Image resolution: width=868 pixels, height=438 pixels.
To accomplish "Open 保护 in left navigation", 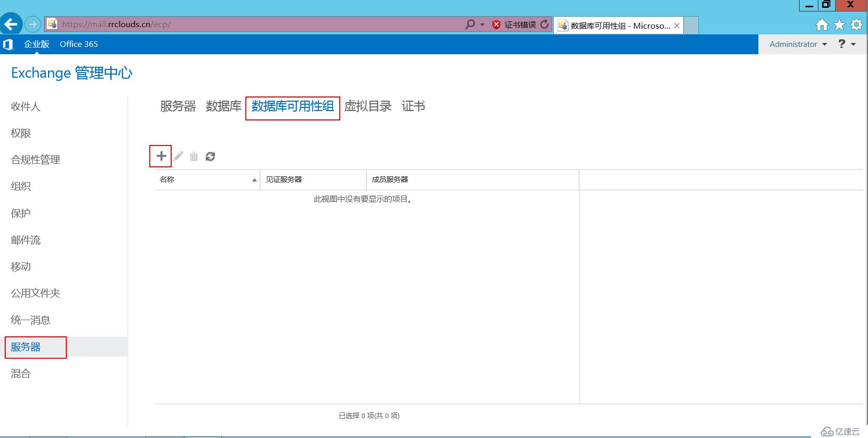I will (21, 213).
